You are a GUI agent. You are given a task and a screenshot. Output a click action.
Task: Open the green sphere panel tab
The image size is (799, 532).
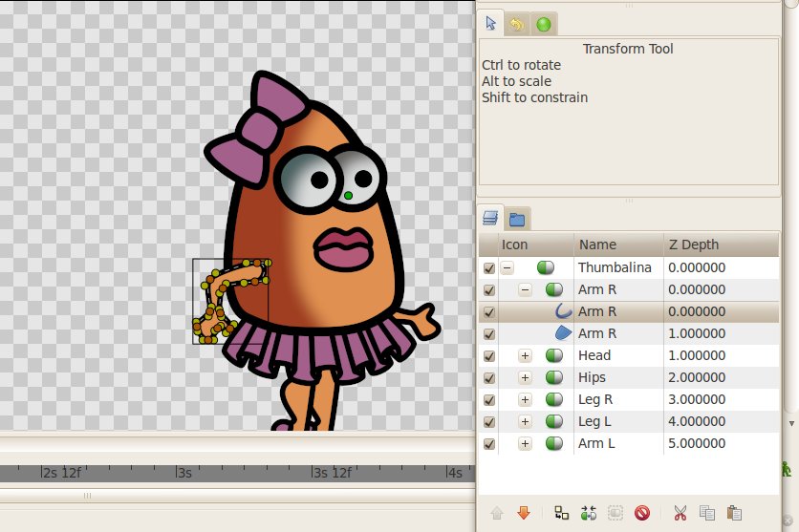tap(544, 24)
